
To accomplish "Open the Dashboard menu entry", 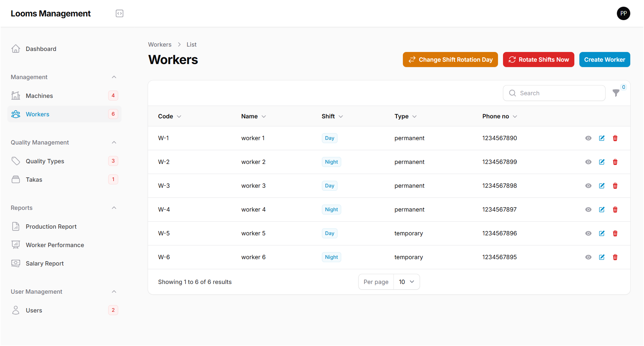I will pyautogui.click(x=41, y=49).
